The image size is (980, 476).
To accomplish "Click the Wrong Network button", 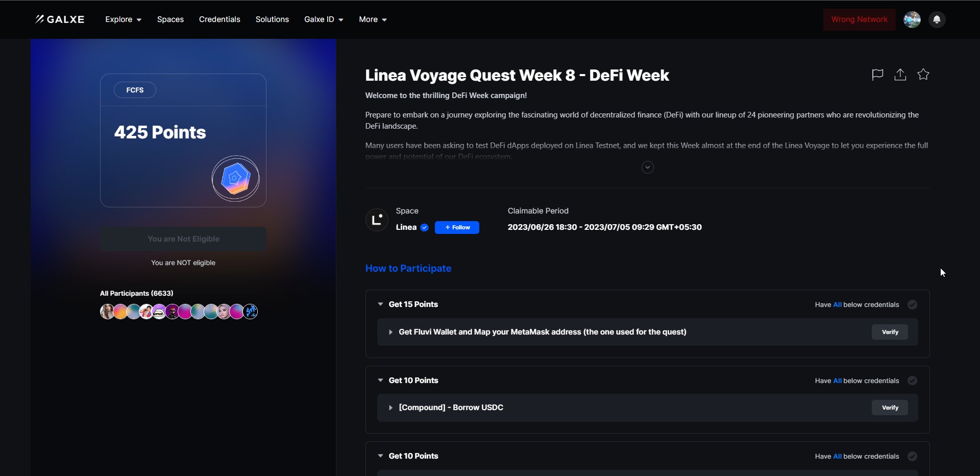I will click(859, 19).
